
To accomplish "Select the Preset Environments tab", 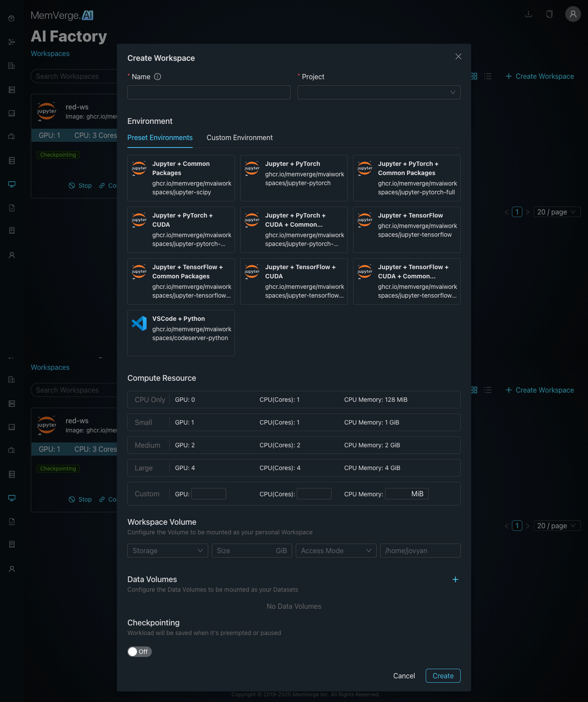I will 160,138.
